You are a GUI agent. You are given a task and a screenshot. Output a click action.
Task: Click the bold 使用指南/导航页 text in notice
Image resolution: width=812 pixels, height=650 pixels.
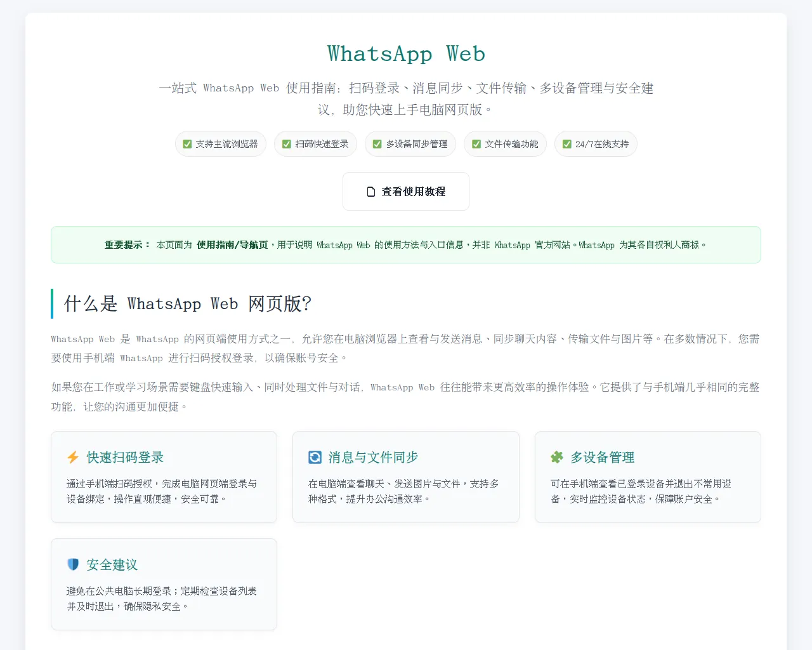point(232,245)
